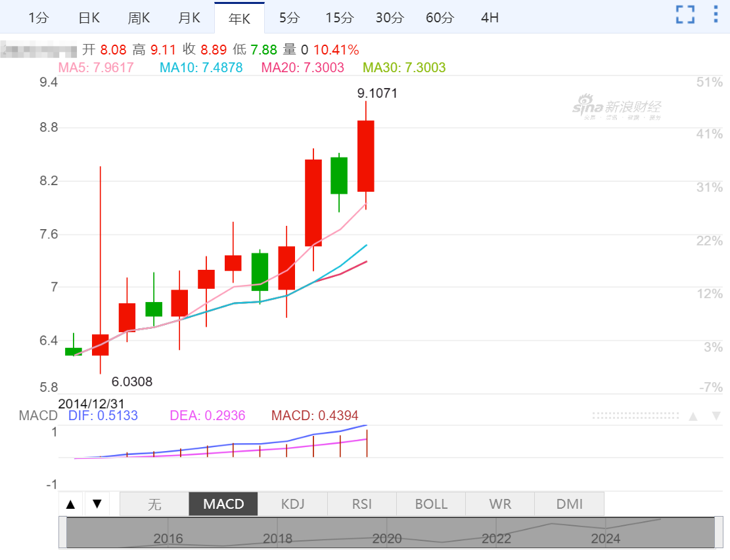This screenshot has height=560, width=730.
Task: Switch to the 日K daily chart tab
Action: [89, 18]
